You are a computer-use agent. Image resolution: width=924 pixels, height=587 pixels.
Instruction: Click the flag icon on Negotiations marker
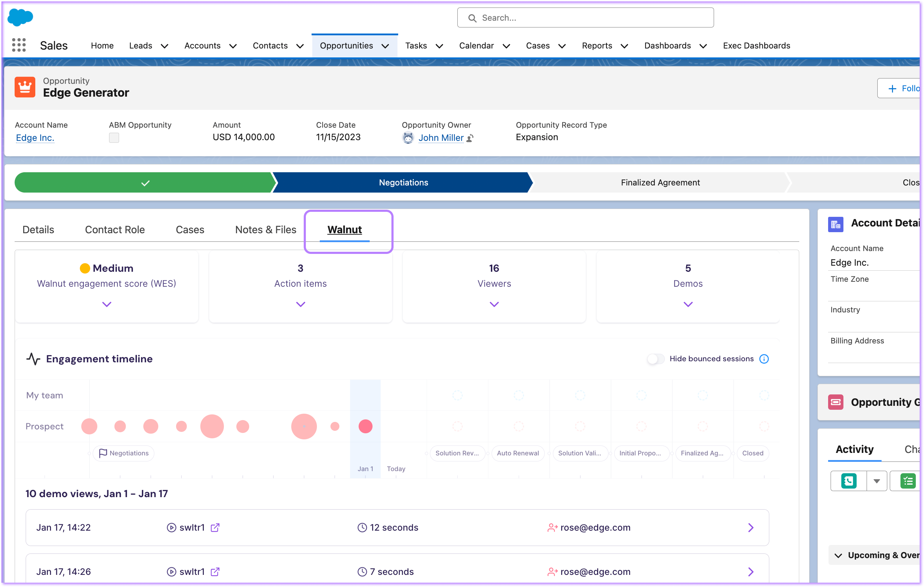tap(103, 453)
